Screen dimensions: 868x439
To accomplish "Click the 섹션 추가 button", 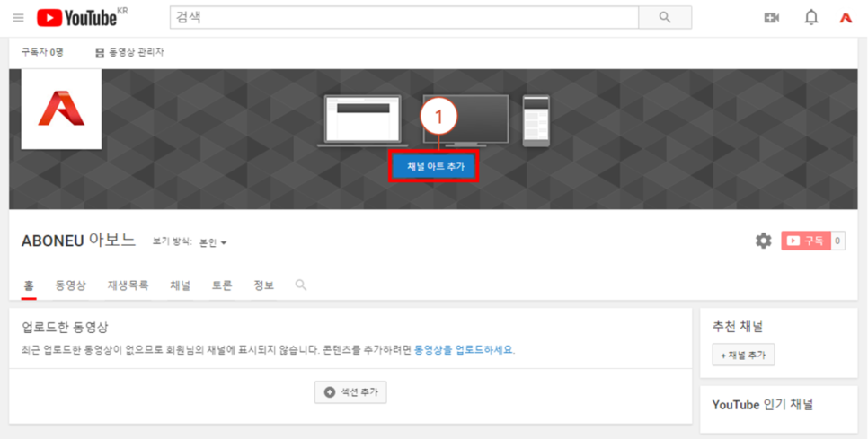I will (350, 392).
